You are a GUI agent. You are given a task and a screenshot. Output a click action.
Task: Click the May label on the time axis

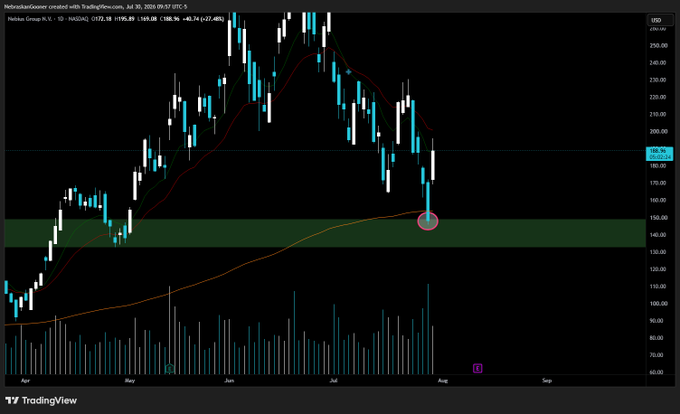pos(130,381)
